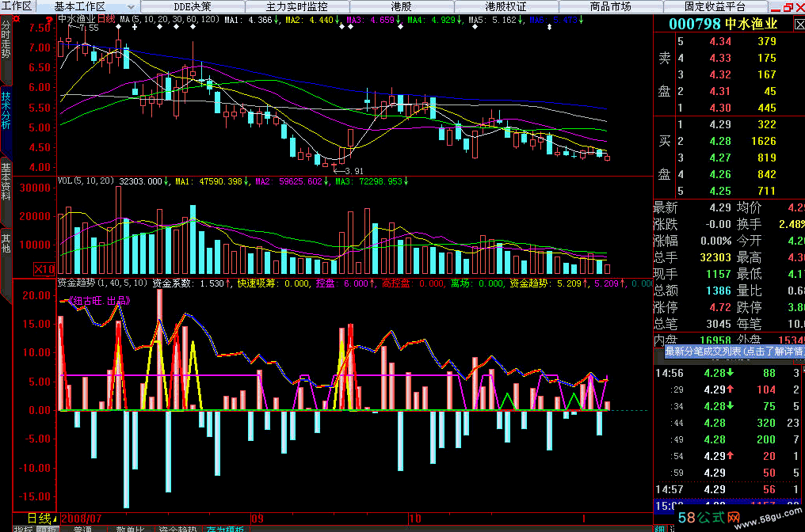This screenshot has height=532, width=805.
Task: Click the 中水渔业 日线 chart title
Action: point(86,20)
